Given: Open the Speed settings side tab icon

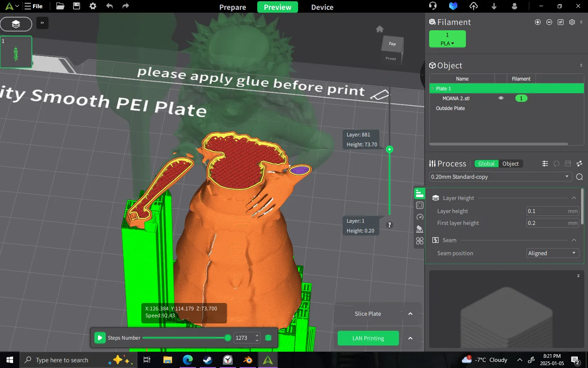Looking at the screenshot, I should [419, 217].
